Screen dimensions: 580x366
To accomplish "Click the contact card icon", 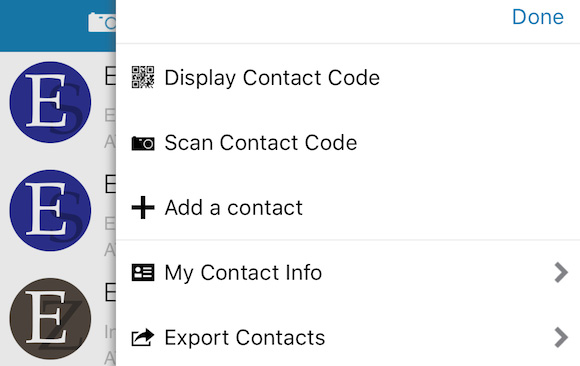I will click(x=143, y=273).
